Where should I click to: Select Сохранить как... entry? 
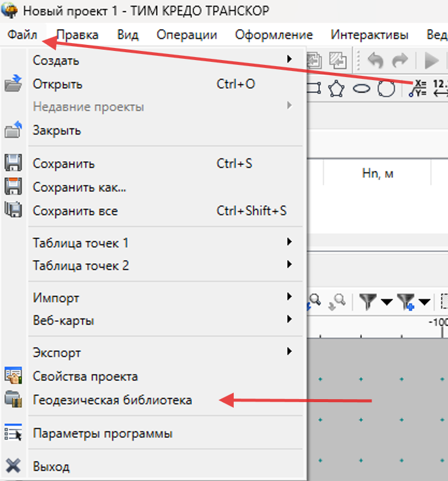[166, 187]
